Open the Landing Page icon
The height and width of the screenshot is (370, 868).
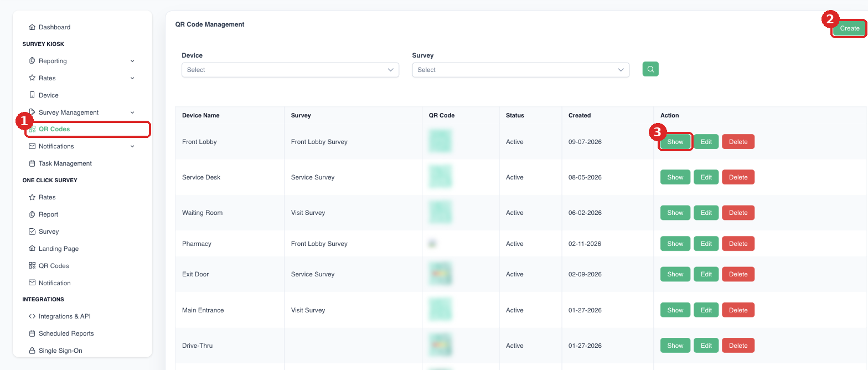[x=32, y=249]
